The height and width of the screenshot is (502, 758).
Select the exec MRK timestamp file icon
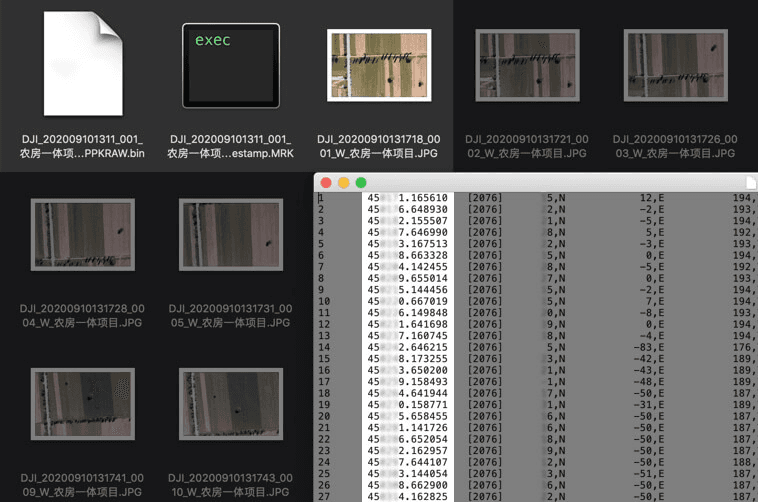231,65
